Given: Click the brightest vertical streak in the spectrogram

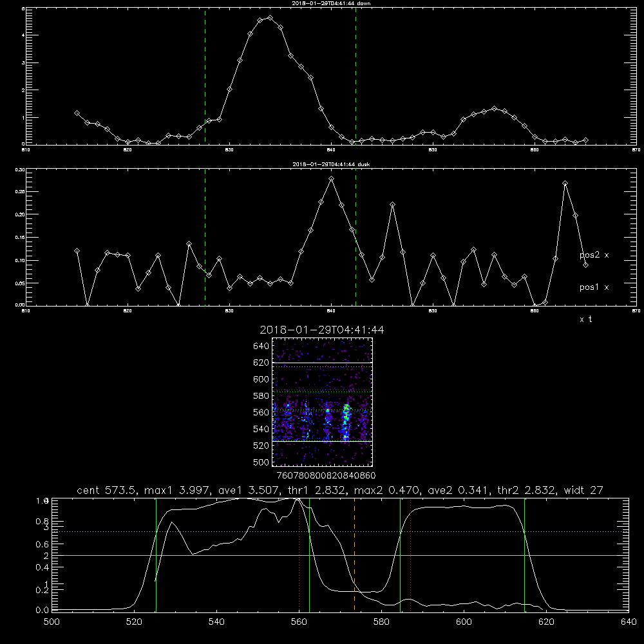Looking at the screenshot, I should click(x=346, y=422).
